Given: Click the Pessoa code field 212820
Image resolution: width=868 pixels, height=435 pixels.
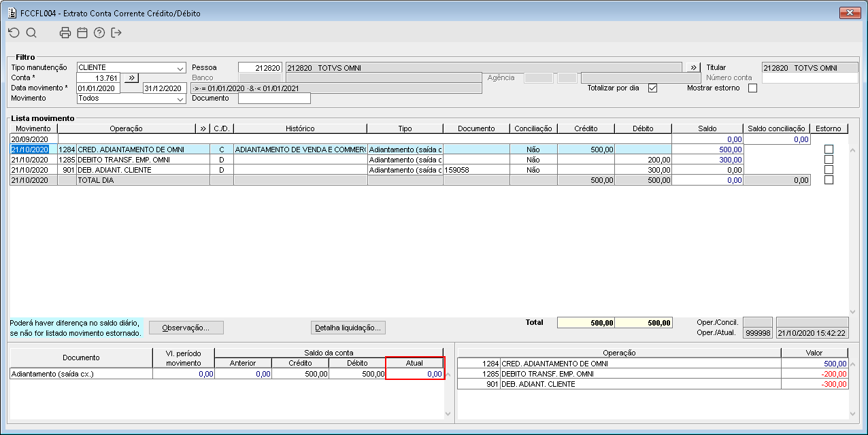Looking at the screenshot, I should (x=260, y=68).
